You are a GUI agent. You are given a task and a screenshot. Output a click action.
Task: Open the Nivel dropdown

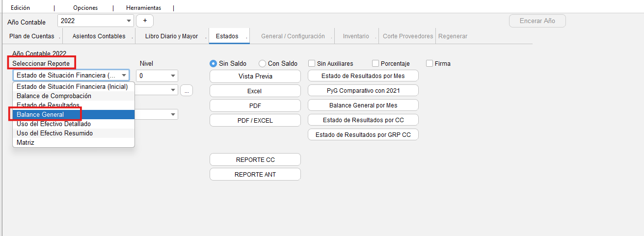[173, 76]
